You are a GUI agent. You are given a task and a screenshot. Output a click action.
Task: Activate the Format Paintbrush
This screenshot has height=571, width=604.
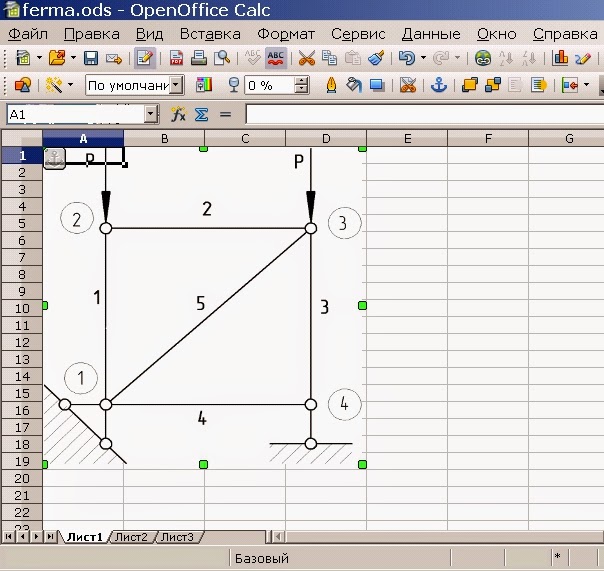click(x=376, y=59)
